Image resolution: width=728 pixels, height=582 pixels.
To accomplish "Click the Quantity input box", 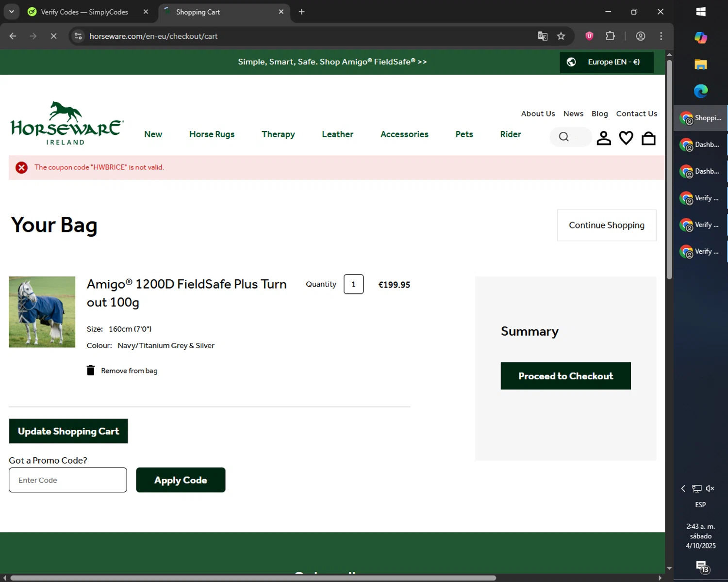I will (353, 284).
